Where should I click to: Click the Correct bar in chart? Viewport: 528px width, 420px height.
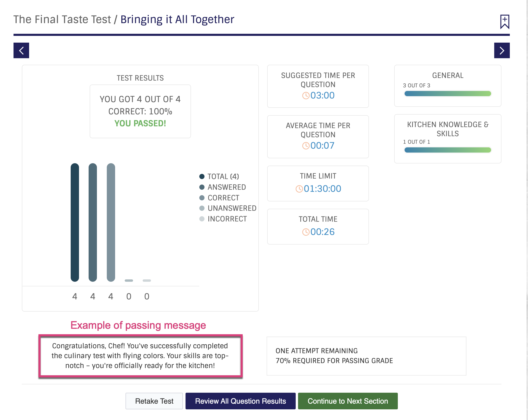click(111, 222)
